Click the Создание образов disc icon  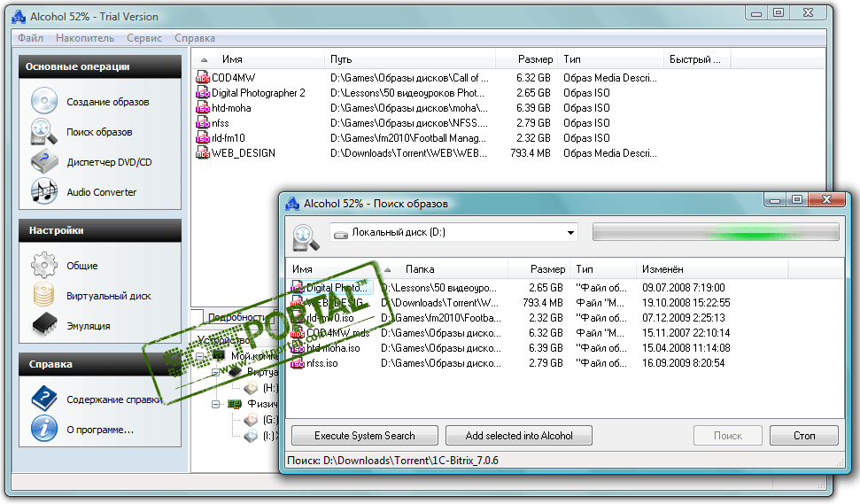pos(44,102)
